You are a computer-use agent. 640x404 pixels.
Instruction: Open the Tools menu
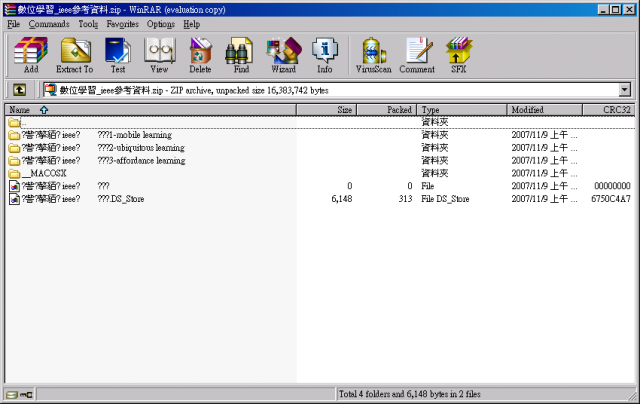tap(88, 24)
